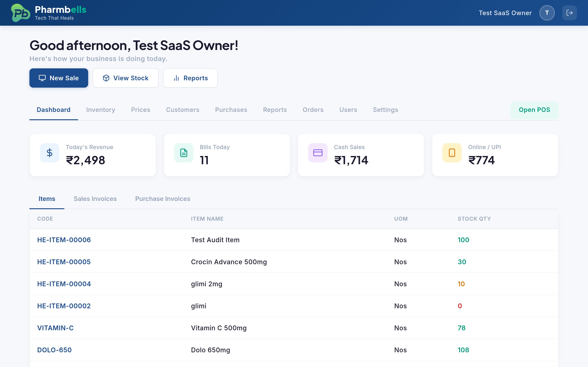This screenshot has width=588, height=367.
Task: Open the Settings tab
Action: pyautogui.click(x=385, y=110)
